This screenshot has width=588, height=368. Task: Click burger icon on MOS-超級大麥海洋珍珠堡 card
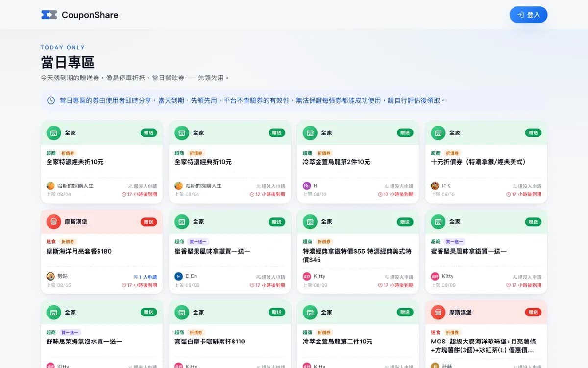[438, 312]
